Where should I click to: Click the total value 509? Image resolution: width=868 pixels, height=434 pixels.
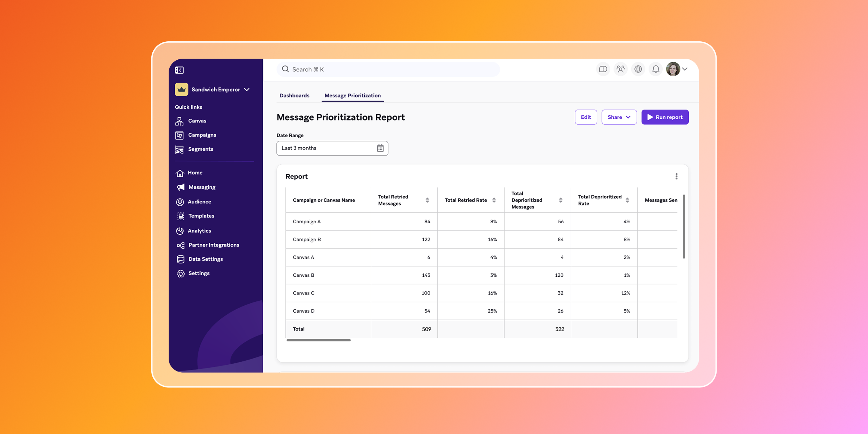click(x=426, y=329)
